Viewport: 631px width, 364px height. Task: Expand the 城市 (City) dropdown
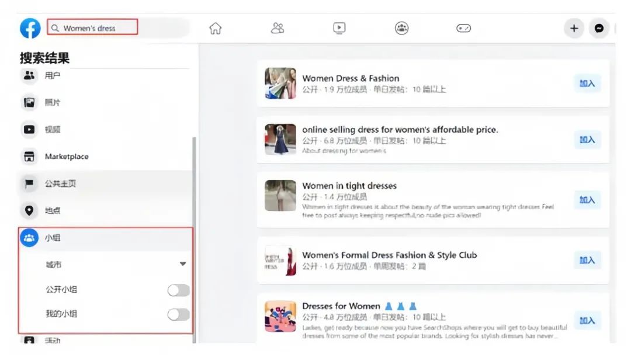click(x=182, y=264)
